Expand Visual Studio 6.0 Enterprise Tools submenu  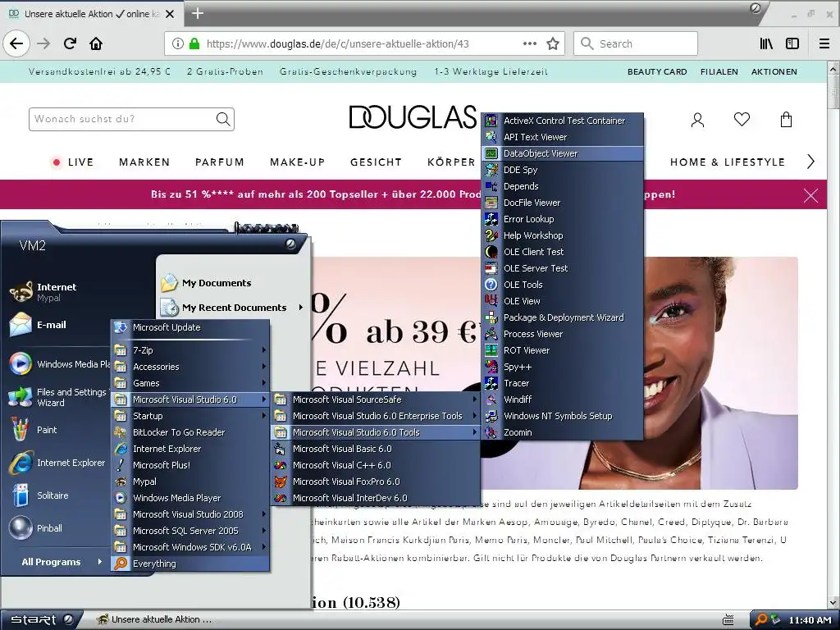(375, 416)
